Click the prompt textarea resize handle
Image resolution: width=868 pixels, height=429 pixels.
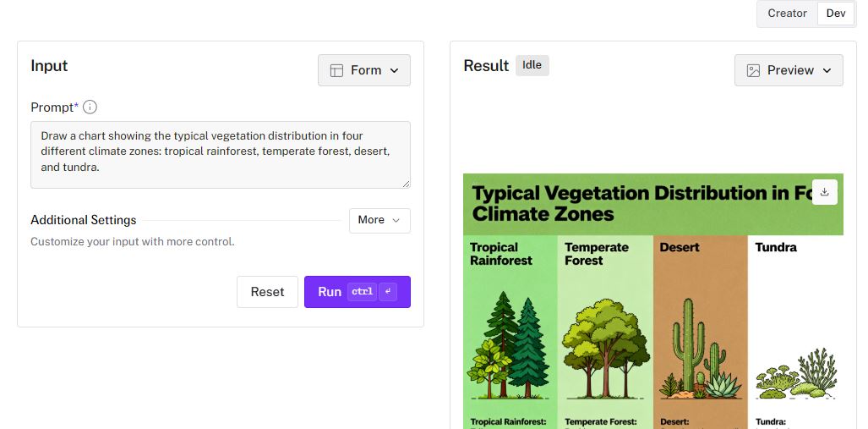click(x=406, y=183)
